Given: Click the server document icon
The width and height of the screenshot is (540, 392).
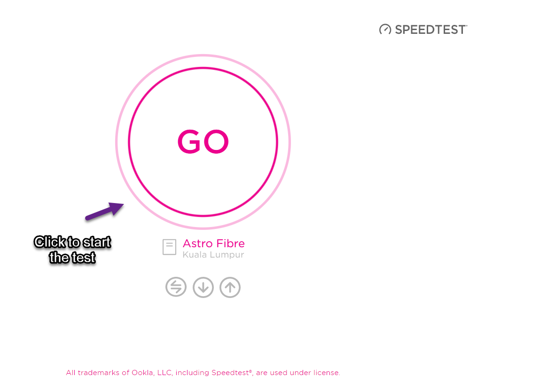Looking at the screenshot, I should pyautogui.click(x=170, y=247).
